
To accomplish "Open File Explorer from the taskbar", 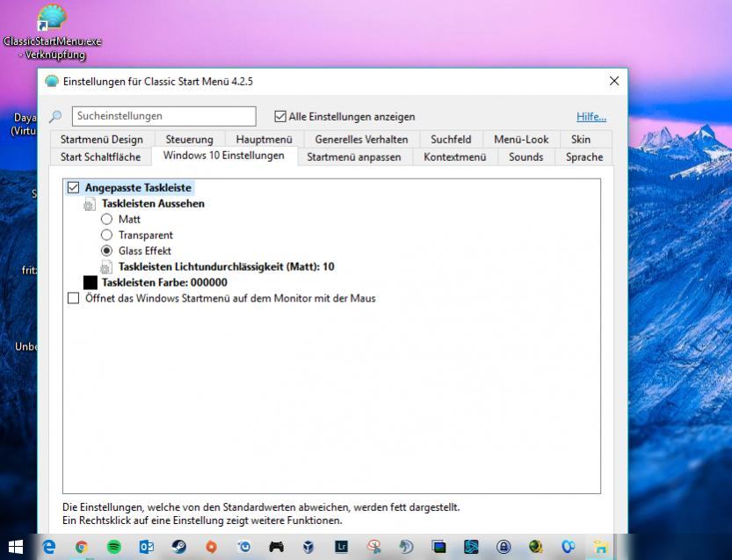I will [600, 547].
